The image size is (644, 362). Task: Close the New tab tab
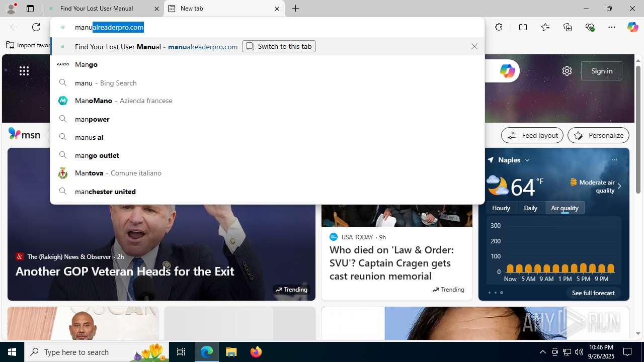[x=277, y=9]
